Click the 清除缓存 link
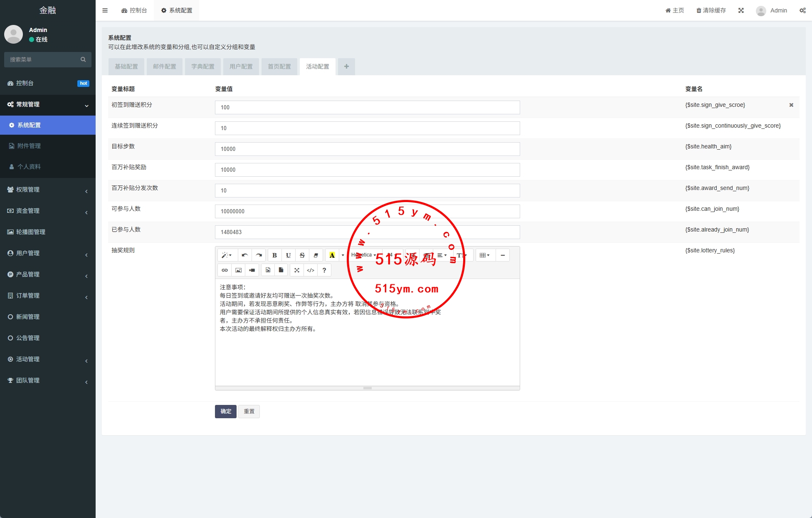Screen dimensions: 812x518 coord(711,10)
